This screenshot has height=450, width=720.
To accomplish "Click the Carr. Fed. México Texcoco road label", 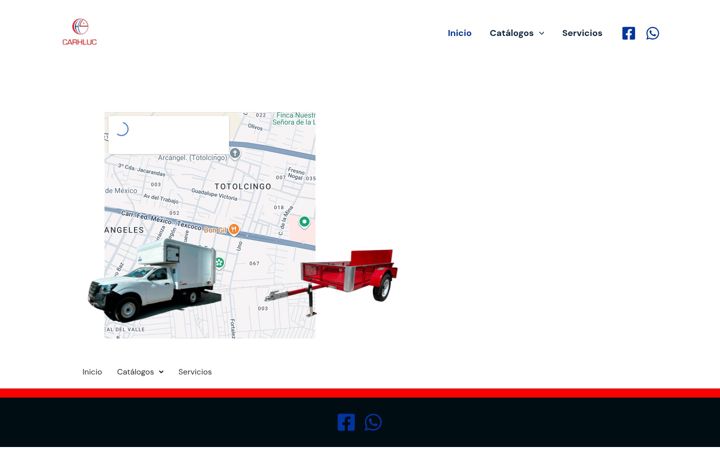I will pyautogui.click(x=161, y=220).
